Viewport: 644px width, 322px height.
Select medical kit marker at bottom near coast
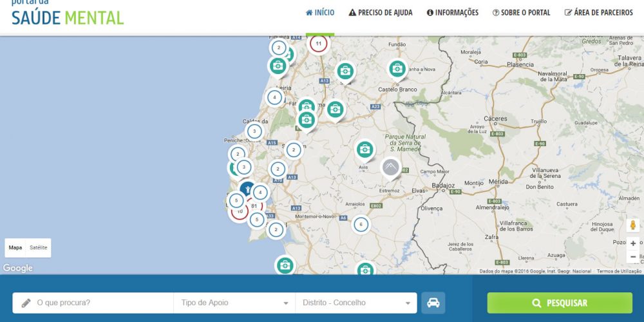(x=285, y=265)
